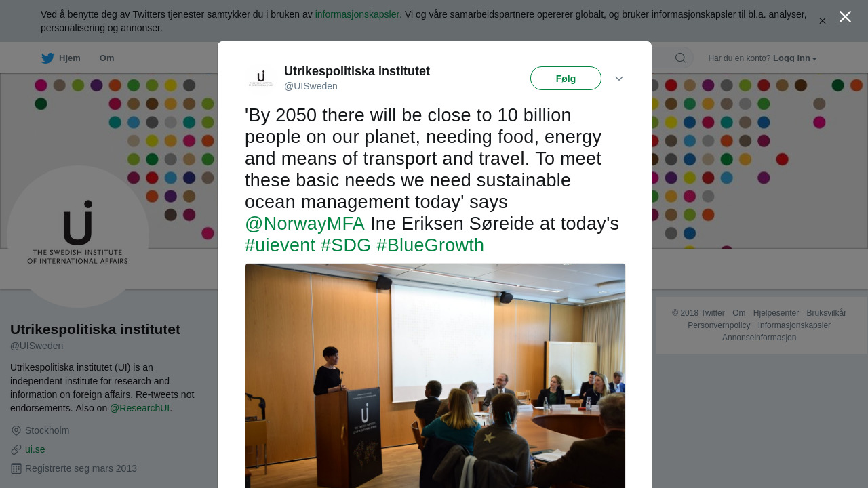Click the search magnifier icon
Viewport: 868px width, 488px height.
[680, 58]
